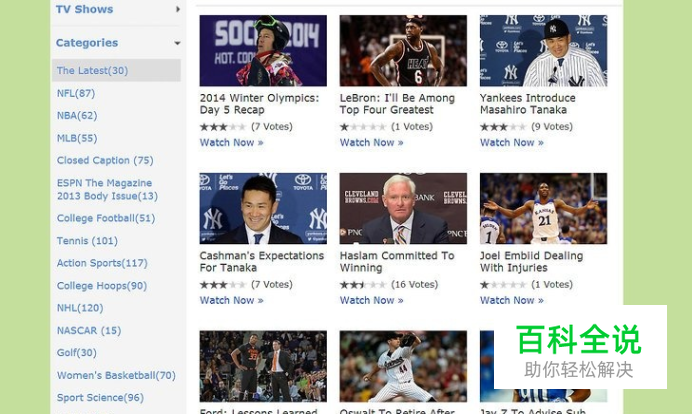Watch Now for Cashman's Expectations For Tanaka
Viewport: 692px width, 414px height.
[231, 300]
